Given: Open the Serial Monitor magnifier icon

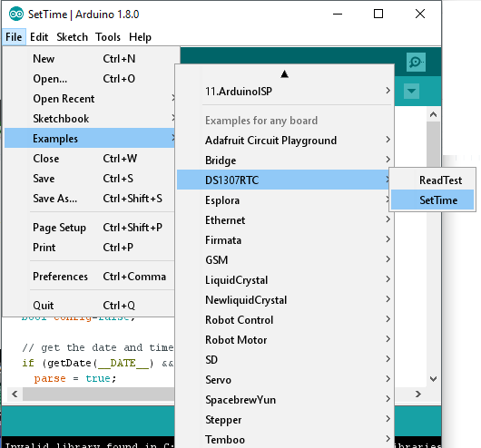Looking at the screenshot, I should tap(416, 63).
